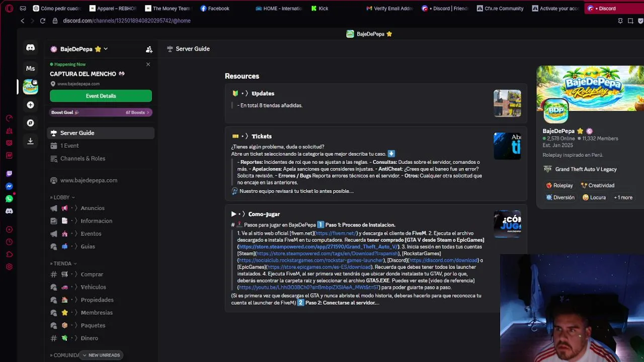This screenshot has width=644, height=362.
Task: Click the Download Apps arrow icon
Action: pos(31,141)
